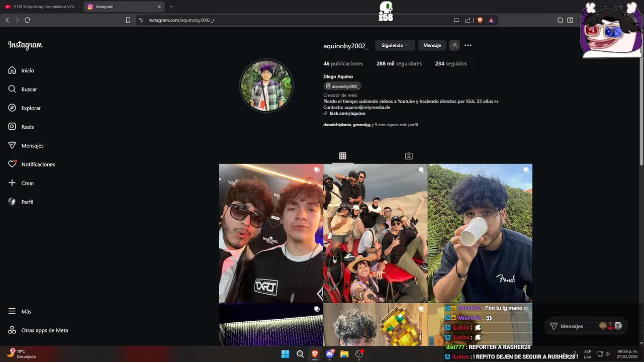The height and width of the screenshot is (362, 644).
Task: Open the Reels icon in sidebar
Action: [12, 127]
